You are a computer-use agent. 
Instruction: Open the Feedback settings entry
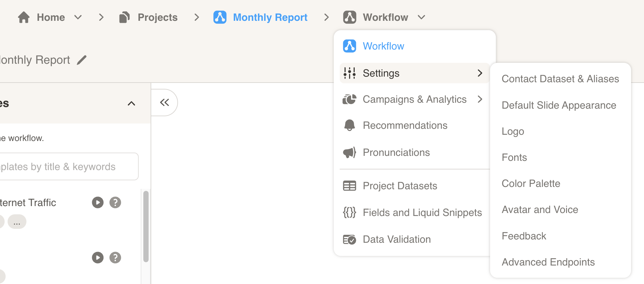pyautogui.click(x=524, y=236)
